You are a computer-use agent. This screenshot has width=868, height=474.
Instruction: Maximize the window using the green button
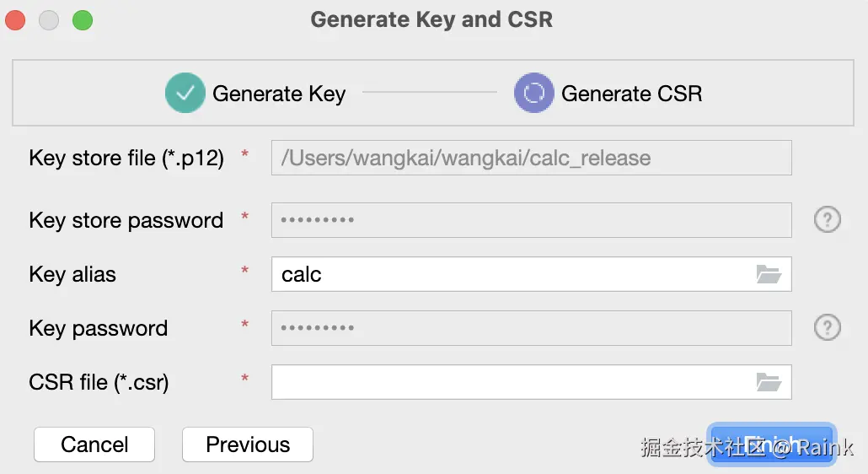click(82, 20)
